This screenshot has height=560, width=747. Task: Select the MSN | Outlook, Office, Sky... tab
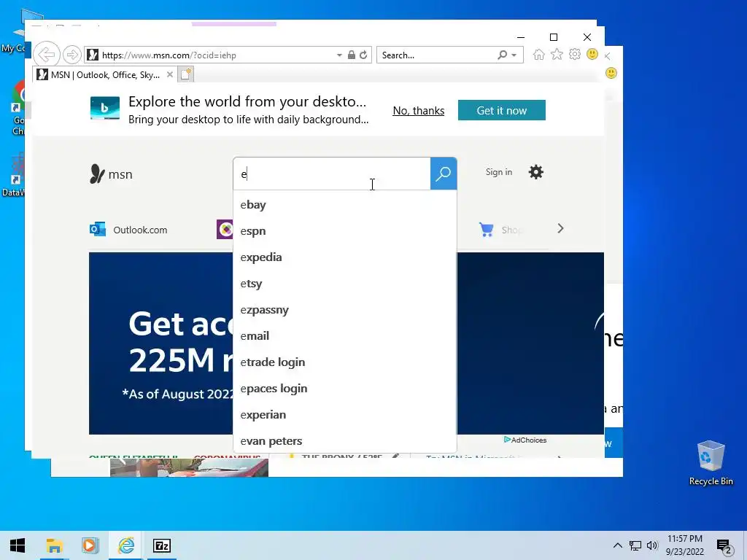coord(105,75)
